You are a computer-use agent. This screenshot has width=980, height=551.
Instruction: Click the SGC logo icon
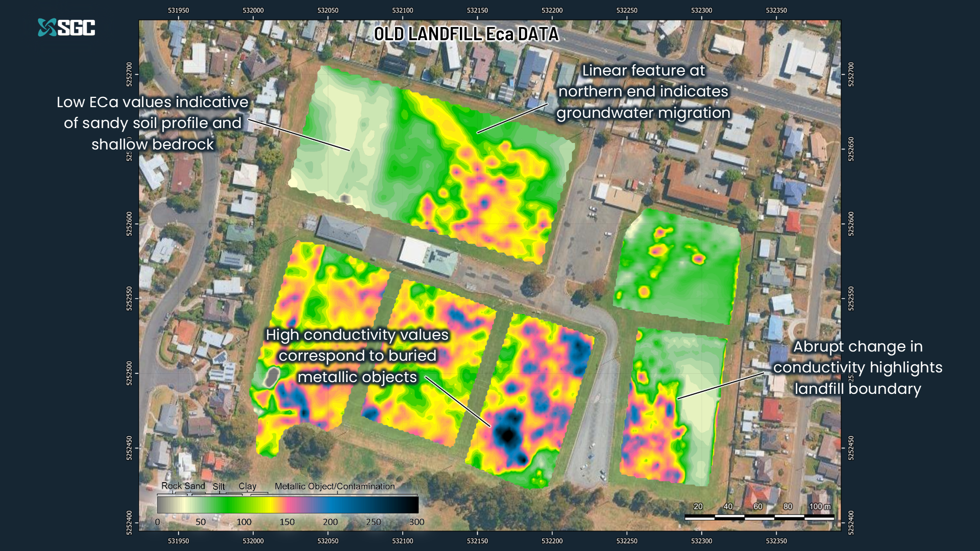pos(47,28)
